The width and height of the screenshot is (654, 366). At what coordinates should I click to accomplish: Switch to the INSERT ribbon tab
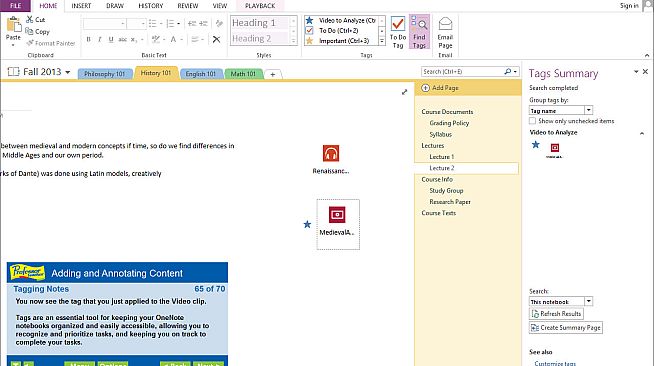click(81, 6)
